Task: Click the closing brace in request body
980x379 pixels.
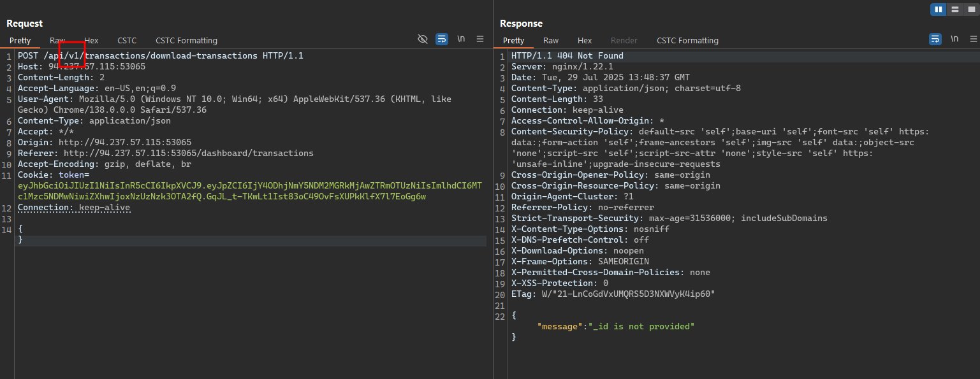Action: click(x=20, y=240)
